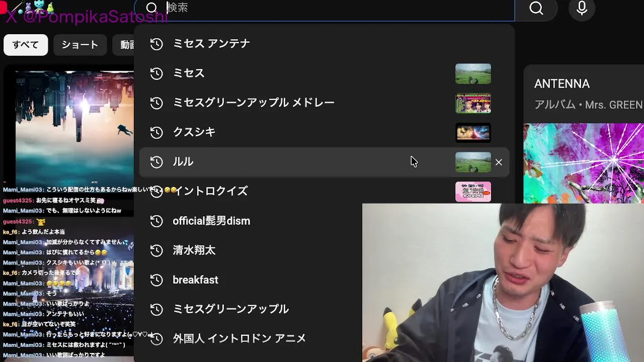The image size is (644, 362).
Task: Open thumbnail next to ルル suggestion
Action: pyautogui.click(x=473, y=162)
